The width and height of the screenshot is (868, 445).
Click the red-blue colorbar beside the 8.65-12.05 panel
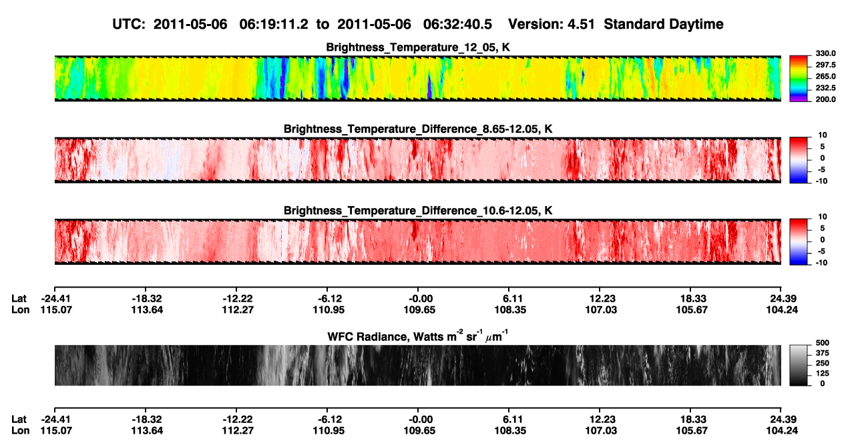point(799,160)
